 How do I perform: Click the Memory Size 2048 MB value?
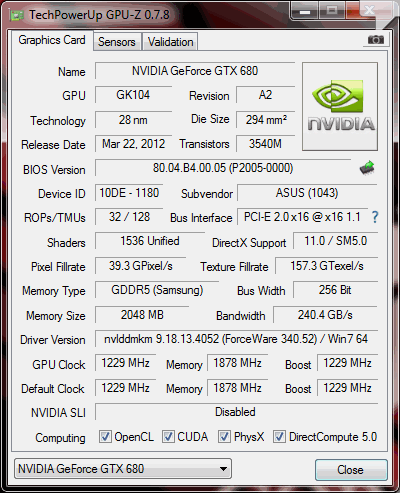click(x=142, y=315)
